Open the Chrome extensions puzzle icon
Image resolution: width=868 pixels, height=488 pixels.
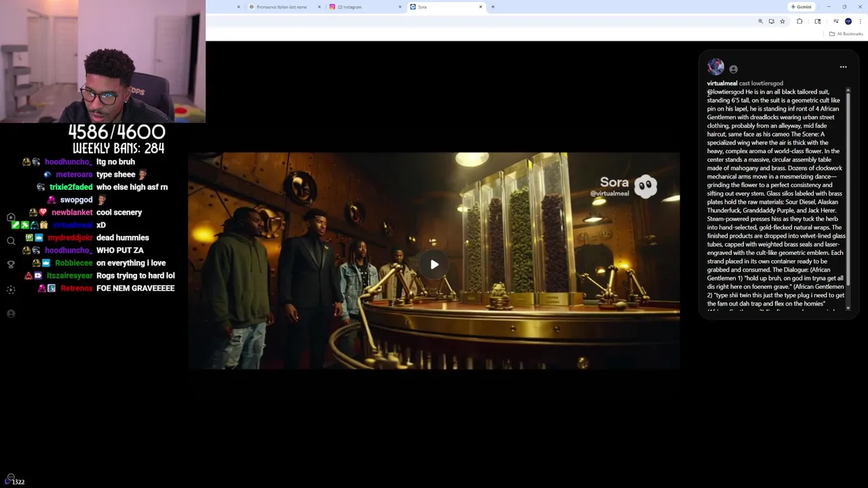[800, 22]
